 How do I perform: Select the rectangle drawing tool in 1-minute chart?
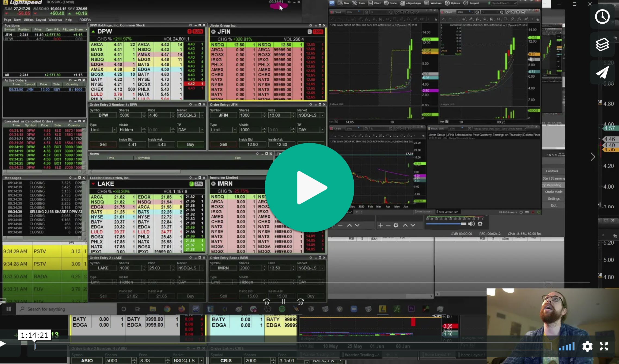505,19
